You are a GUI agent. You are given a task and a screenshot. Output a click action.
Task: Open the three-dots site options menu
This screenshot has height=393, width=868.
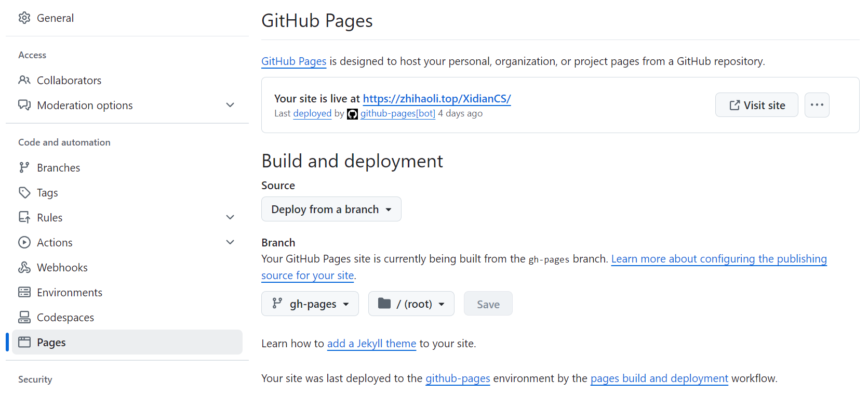point(817,105)
